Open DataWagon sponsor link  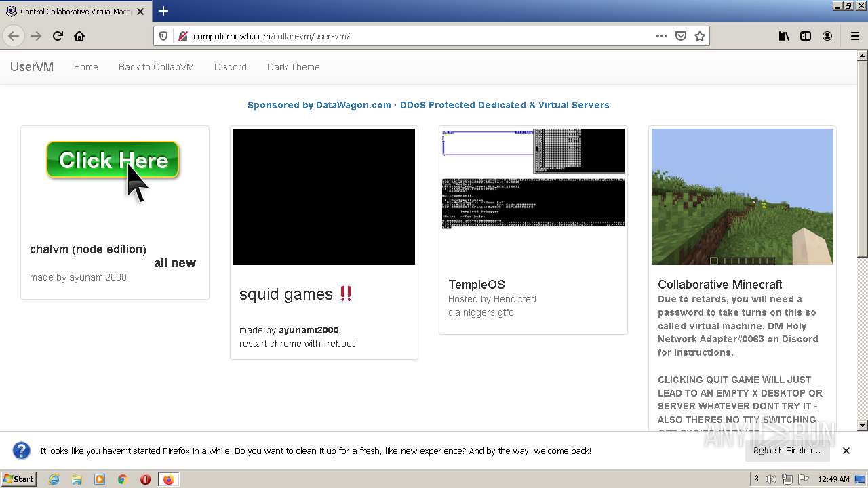(x=428, y=105)
